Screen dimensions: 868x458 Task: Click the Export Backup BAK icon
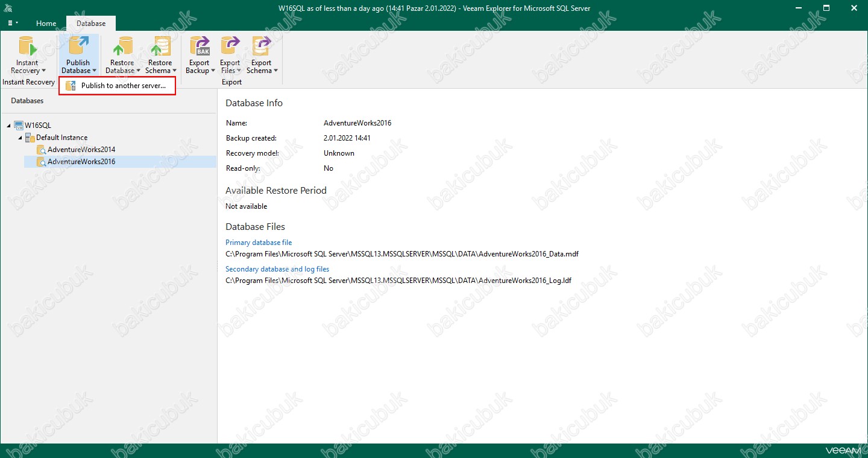tap(199, 46)
